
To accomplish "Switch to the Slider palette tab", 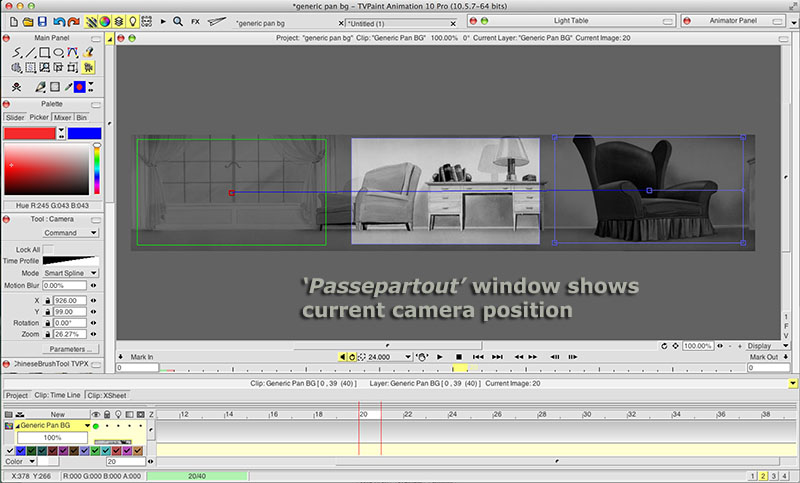I will click(x=15, y=117).
